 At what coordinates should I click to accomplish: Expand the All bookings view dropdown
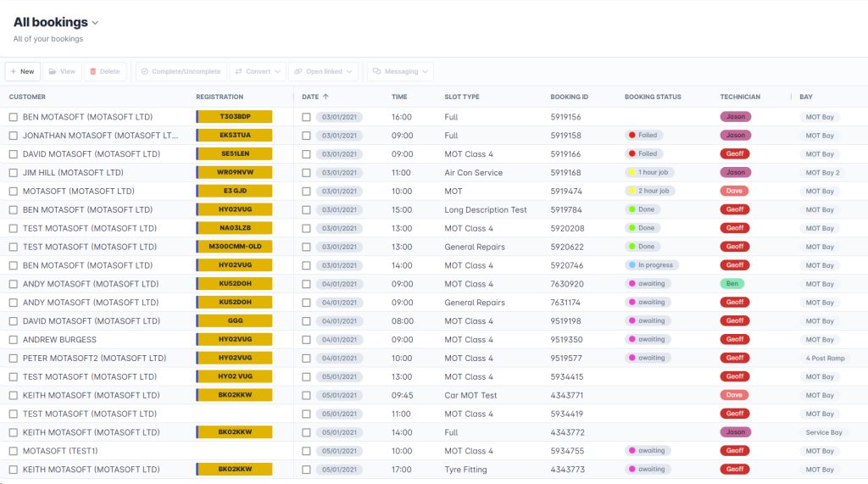95,23
